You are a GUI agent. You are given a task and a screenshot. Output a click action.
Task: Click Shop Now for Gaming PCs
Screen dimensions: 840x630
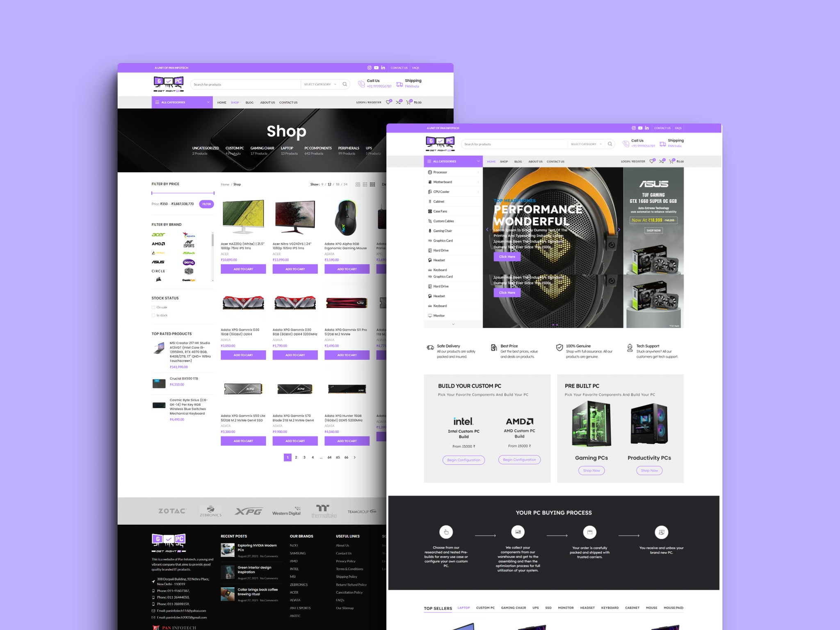click(x=590, y=470)
